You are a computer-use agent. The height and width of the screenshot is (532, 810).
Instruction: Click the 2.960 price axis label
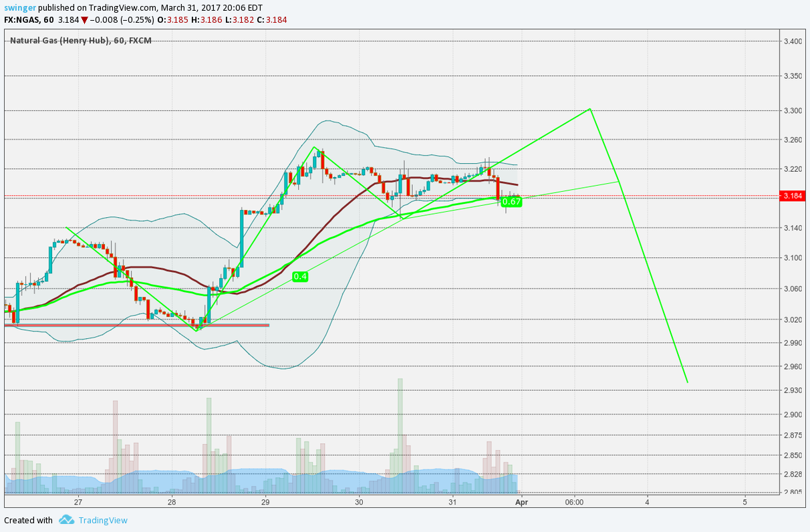click(x=792, y=366)
